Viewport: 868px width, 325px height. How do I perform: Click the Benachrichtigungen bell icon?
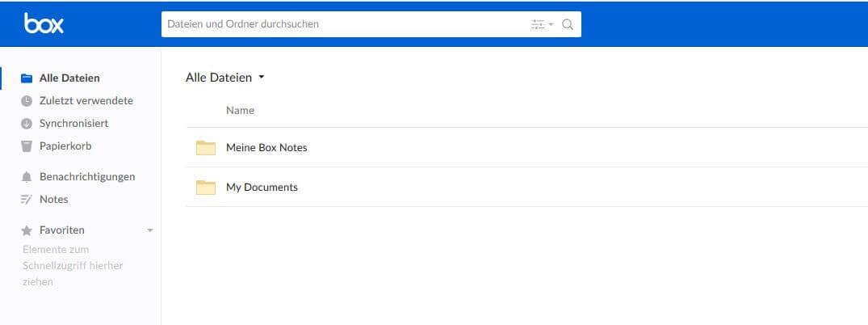(26, 177)
